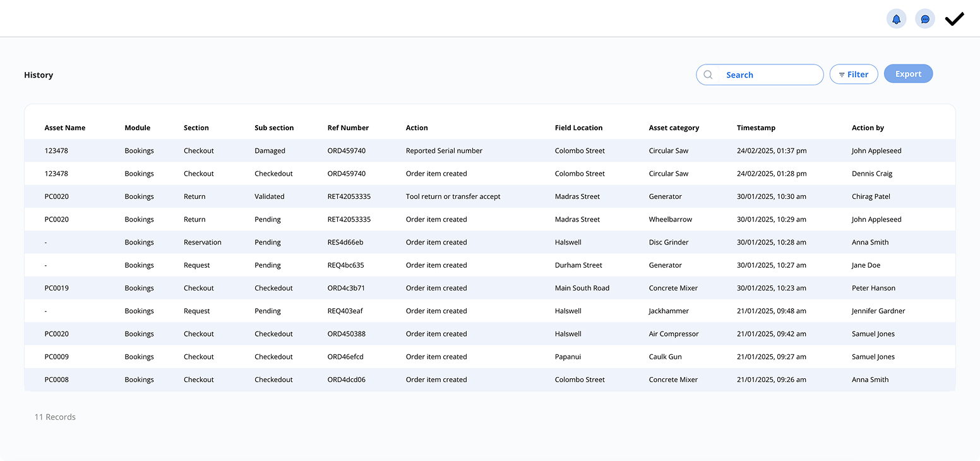Open the chat messages icon
980x461 pixels.
925,19
